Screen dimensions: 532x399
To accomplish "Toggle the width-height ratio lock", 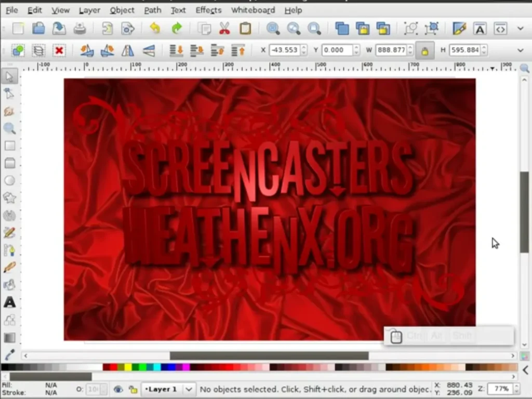I will pos(425,50).
